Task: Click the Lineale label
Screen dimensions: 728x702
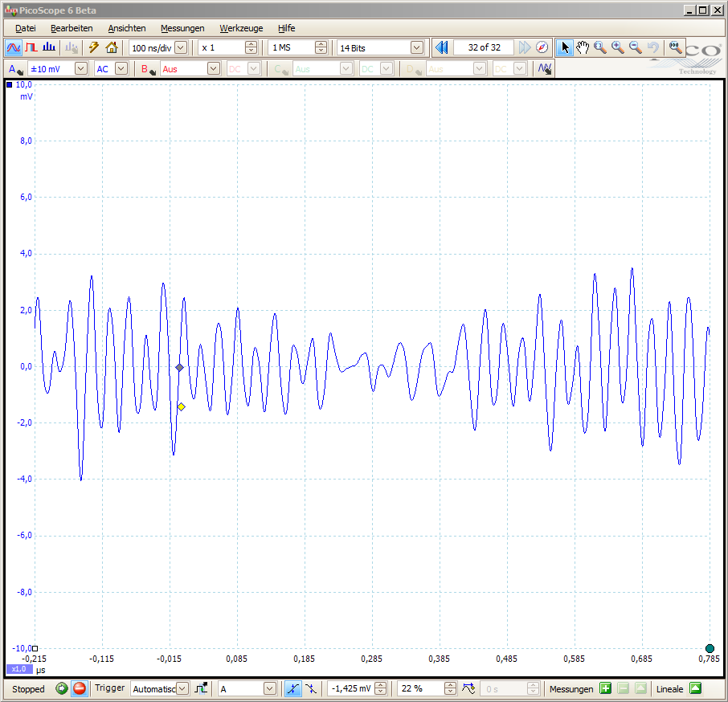Action: coord(669,689)
